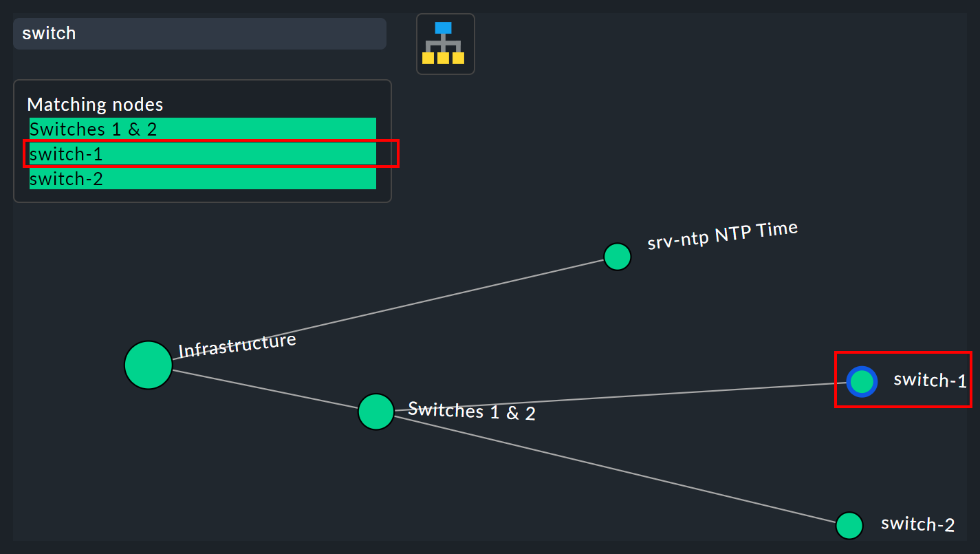Image resolution: width=980 pixels, height=554 pixels.
Task: Click the highlighted switch-1 node circle
Action: [x=862, y=381]
